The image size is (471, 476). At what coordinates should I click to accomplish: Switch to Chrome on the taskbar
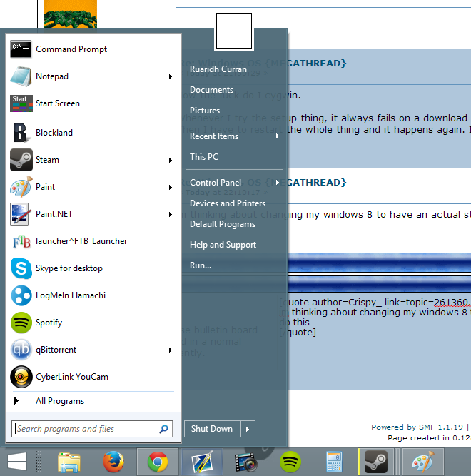point(158,462)
